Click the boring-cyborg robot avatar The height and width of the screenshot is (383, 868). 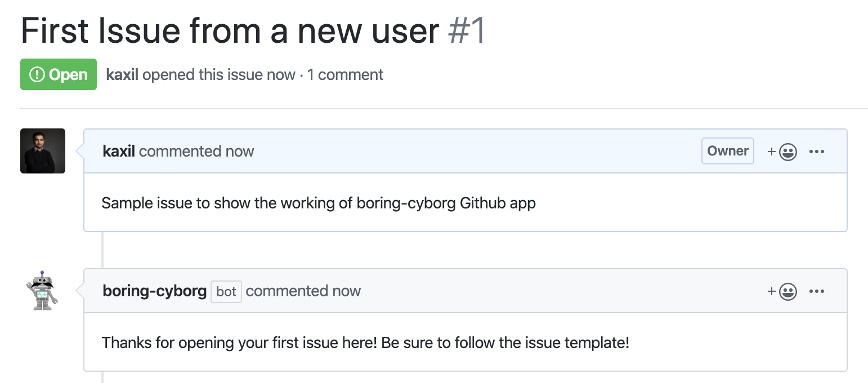click(x=42, y=291)
